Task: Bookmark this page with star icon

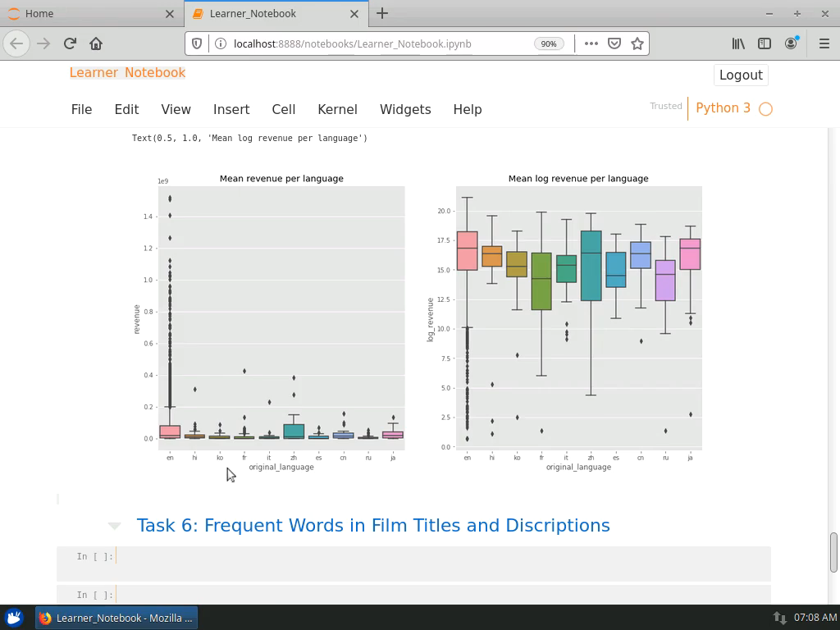Action: (637, 43)
